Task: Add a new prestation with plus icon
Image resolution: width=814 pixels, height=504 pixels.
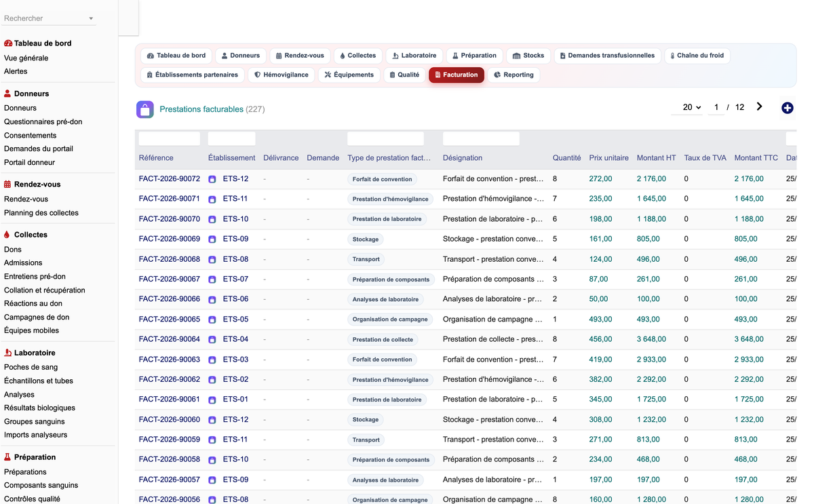Action: pos(787,108)
